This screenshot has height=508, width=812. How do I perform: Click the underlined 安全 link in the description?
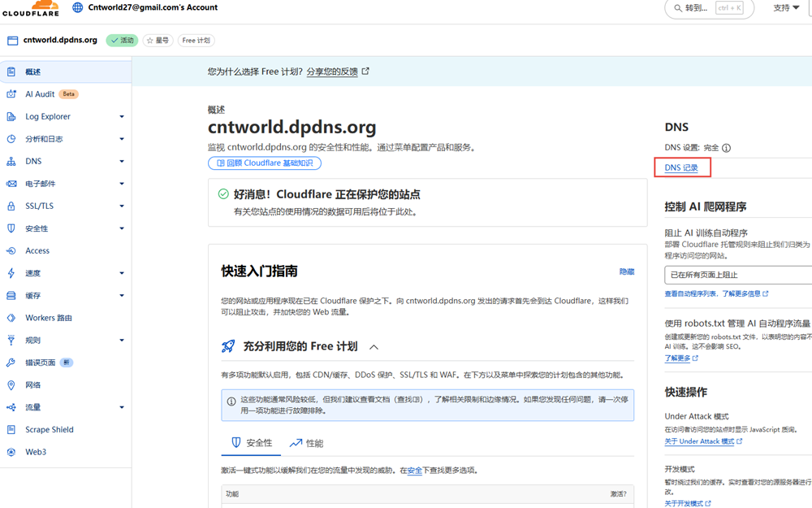pos(415,471)
